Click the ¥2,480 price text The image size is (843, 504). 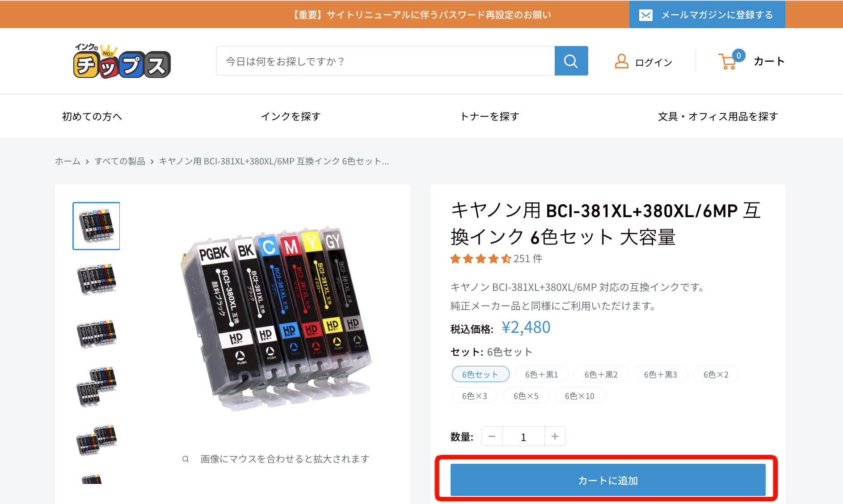tap(526, 328)
